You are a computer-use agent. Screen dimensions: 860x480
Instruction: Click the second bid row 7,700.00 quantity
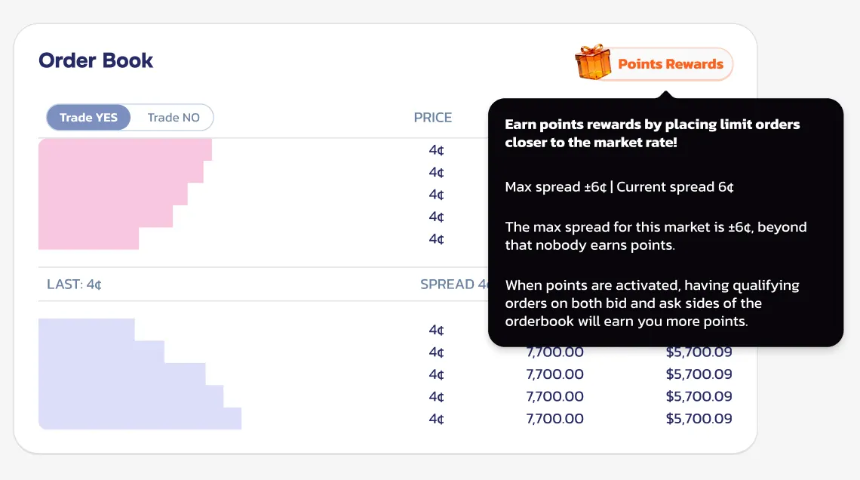[555, 352]
